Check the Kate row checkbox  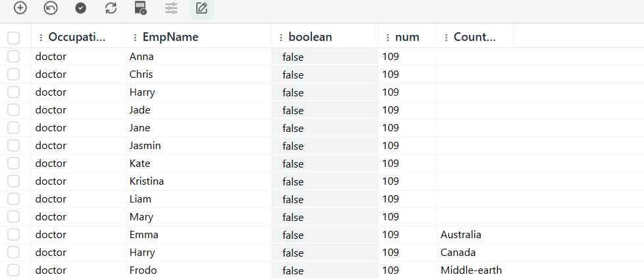(x=14, y=164)
